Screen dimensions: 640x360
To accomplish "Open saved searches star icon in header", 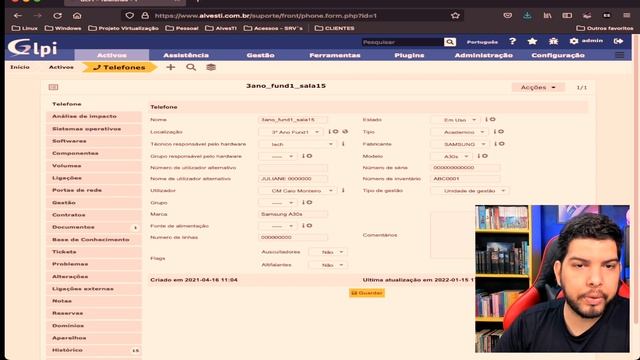I will (532, 41).
